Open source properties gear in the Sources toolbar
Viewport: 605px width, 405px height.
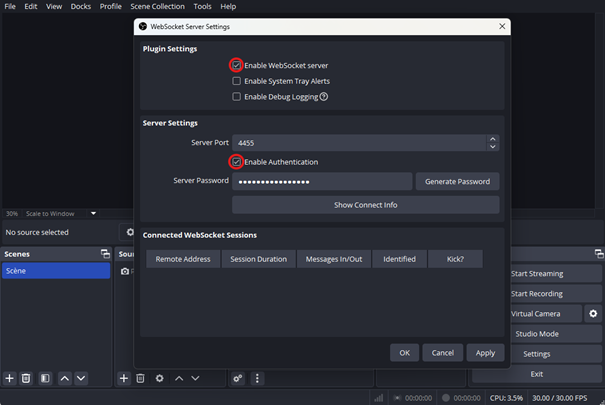pos(159,378)
